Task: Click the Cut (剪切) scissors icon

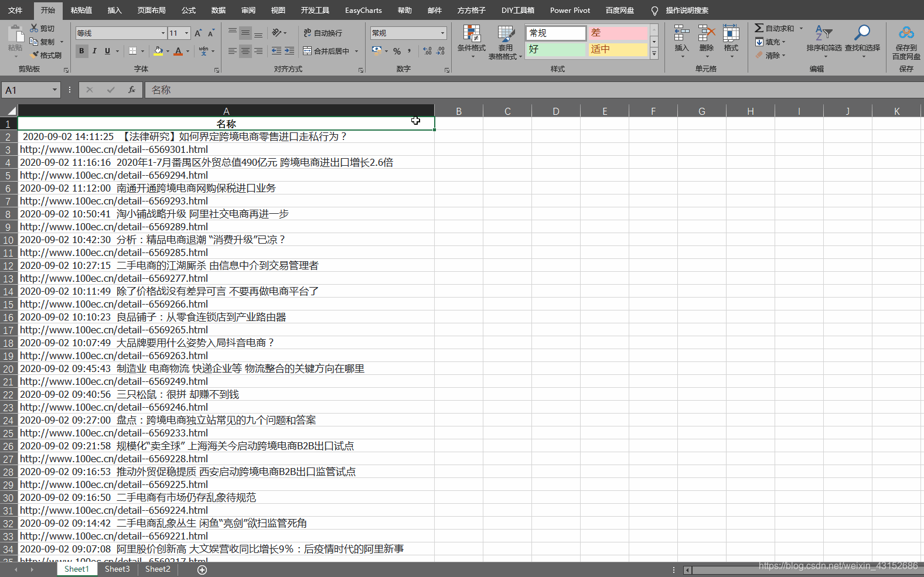Action: [35, 28]
